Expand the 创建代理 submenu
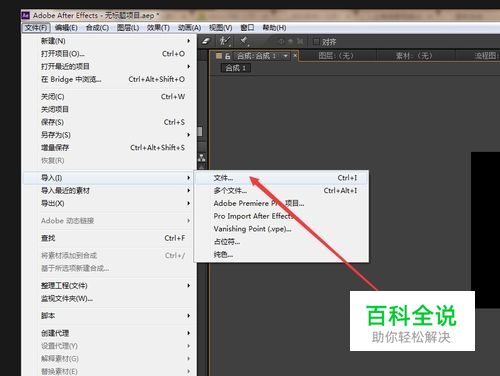The image size is (500, 376). click(x=109, y=333)
